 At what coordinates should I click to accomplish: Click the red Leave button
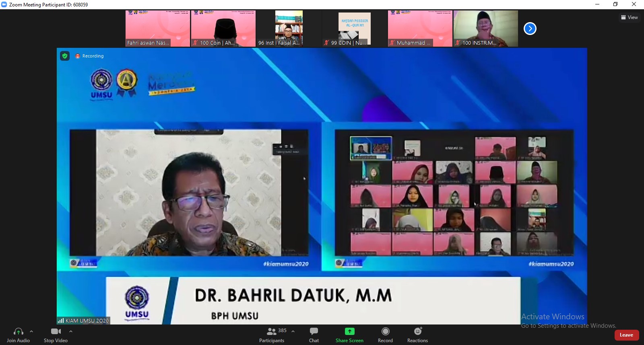point(626,335)
